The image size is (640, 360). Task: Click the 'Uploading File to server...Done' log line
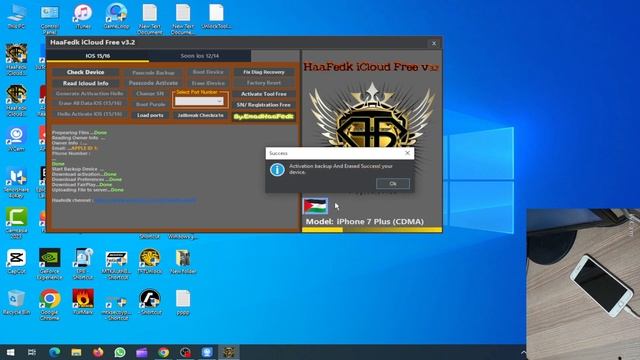click(x=87, y=190)
